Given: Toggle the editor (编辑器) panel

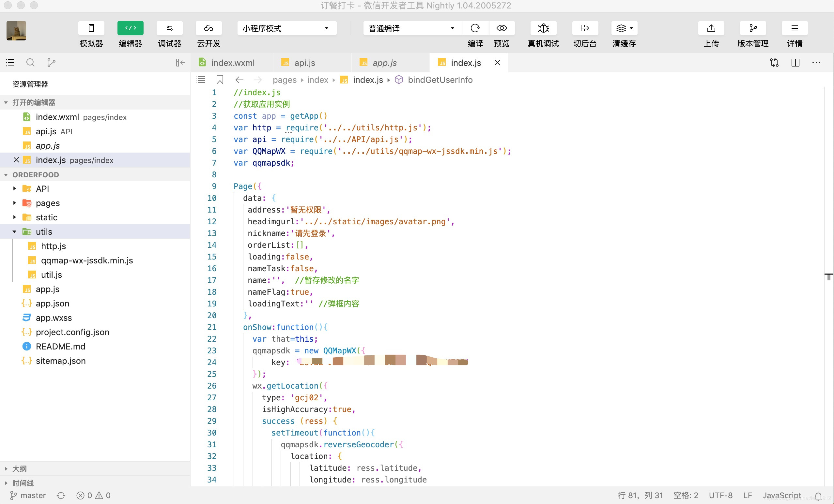Looking at the screenshot, I should tap(130, 28).
